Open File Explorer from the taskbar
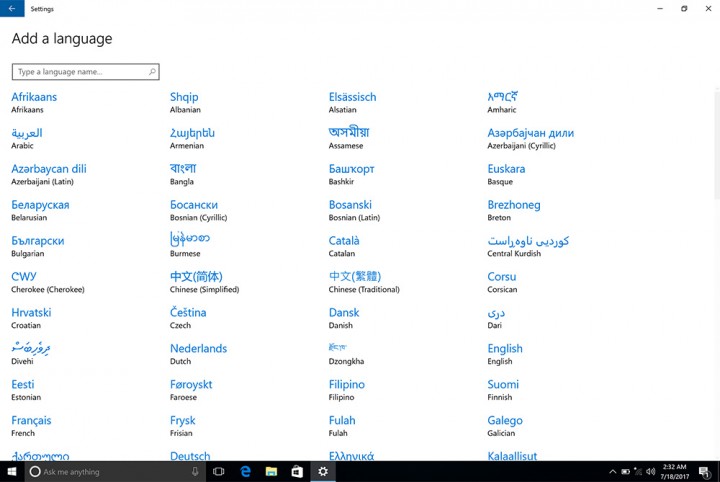 271,471
